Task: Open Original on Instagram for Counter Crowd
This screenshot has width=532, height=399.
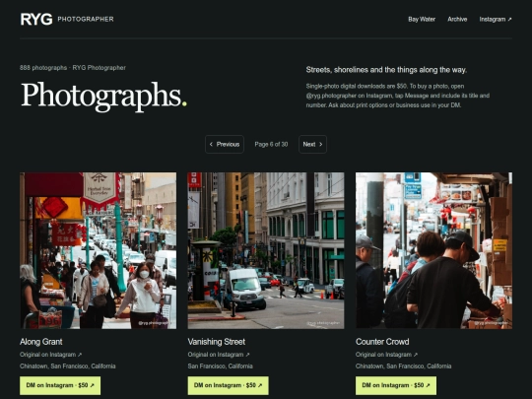Action: click(x=386, y=355)
